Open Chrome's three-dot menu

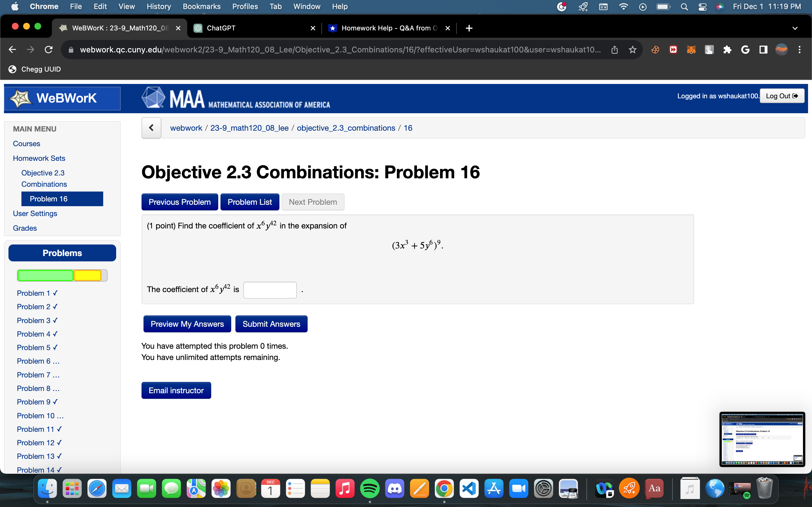[800, 49]
